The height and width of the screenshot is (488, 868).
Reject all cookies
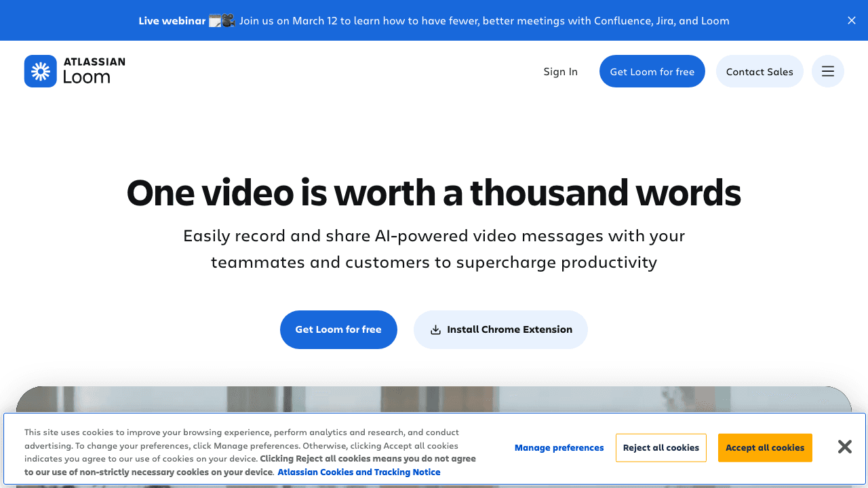pos(661,447)
